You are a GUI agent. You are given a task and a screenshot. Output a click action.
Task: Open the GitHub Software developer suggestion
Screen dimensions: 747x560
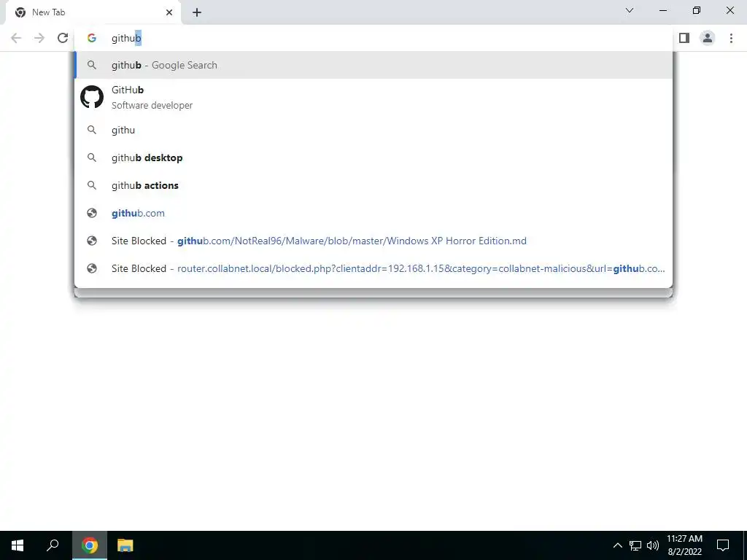coord(373,97)
